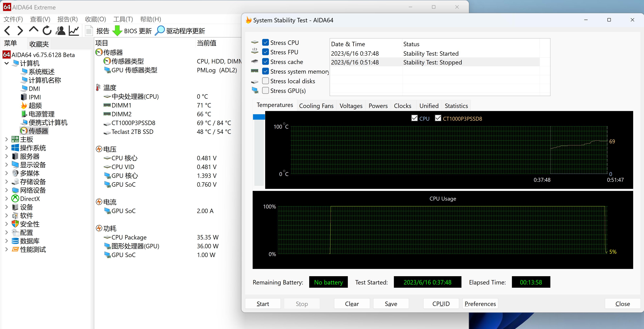Click the forward navigation arrow icon

[20, 31]
